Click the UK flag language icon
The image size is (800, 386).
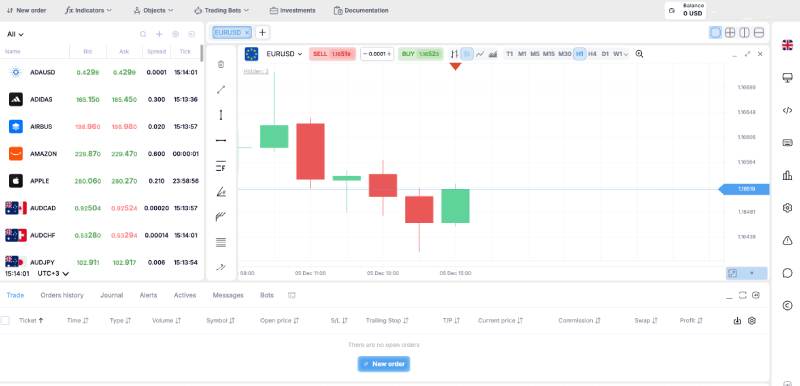pyautogui.click(x=787, y=45)
